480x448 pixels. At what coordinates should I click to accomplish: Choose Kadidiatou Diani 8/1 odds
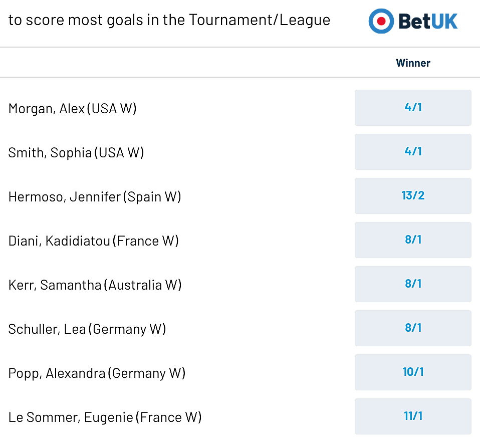coord(413,240)
